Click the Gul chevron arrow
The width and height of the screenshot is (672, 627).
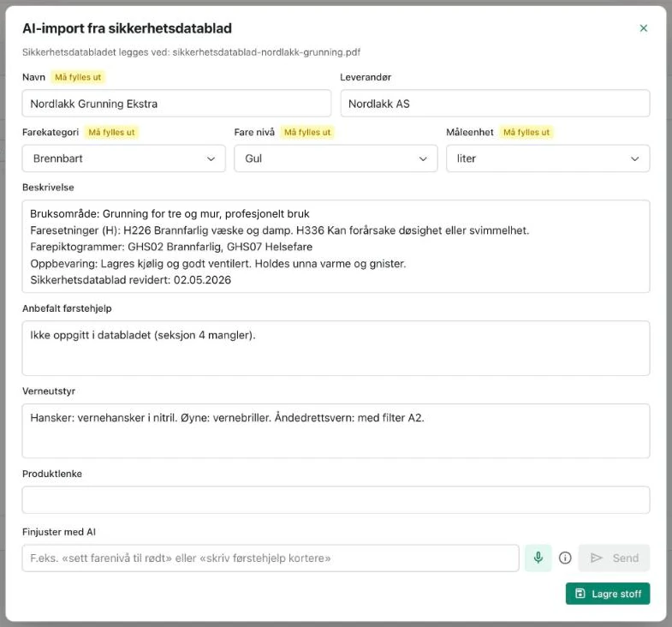(423, 158)
